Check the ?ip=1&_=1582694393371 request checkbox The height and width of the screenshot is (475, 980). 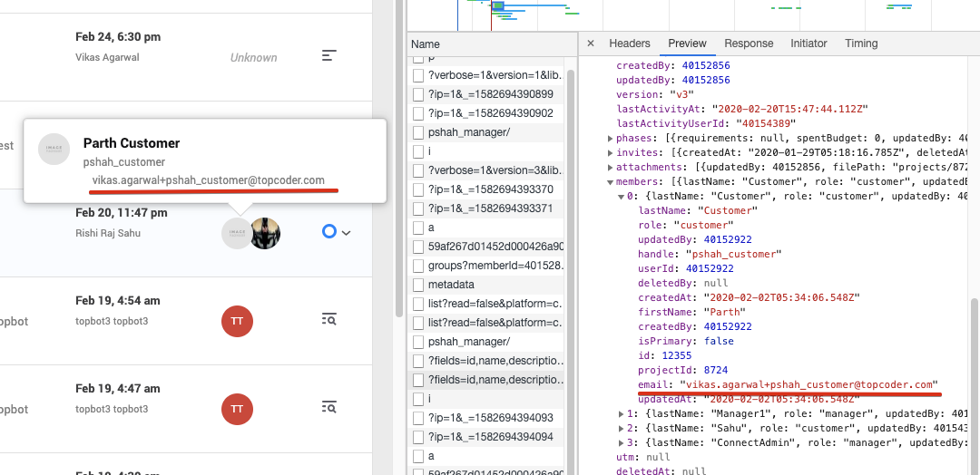click(418, 208)
